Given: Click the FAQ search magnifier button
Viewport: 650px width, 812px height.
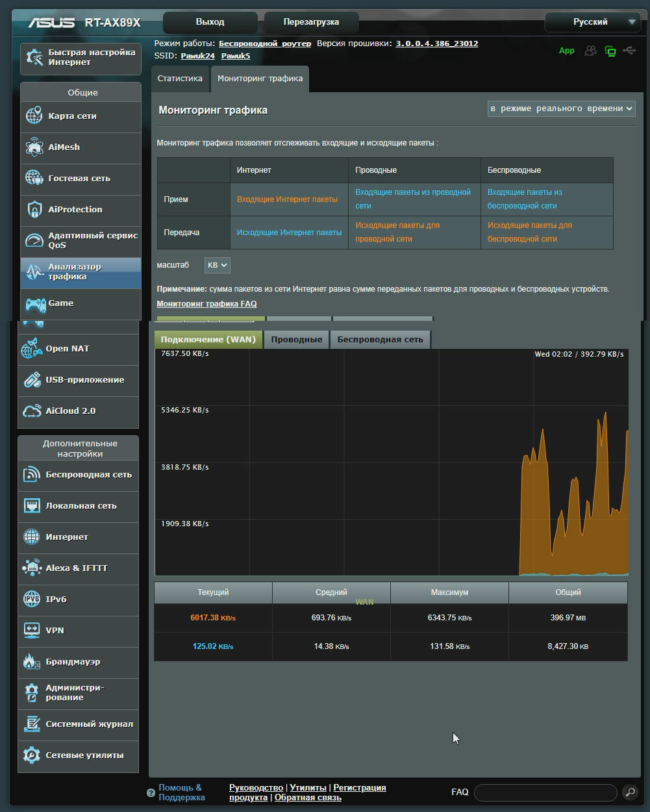Looking at the screenshot, I should coord(630,793).
